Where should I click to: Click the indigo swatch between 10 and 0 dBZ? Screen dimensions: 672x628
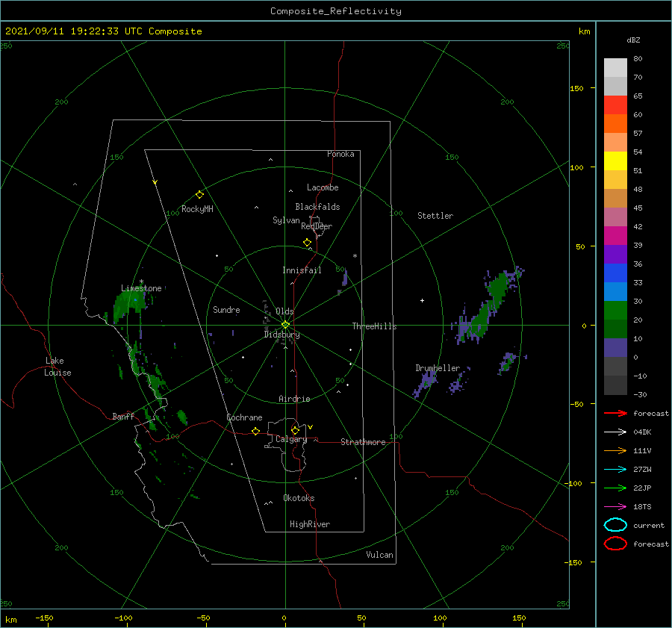pos(615,348)
